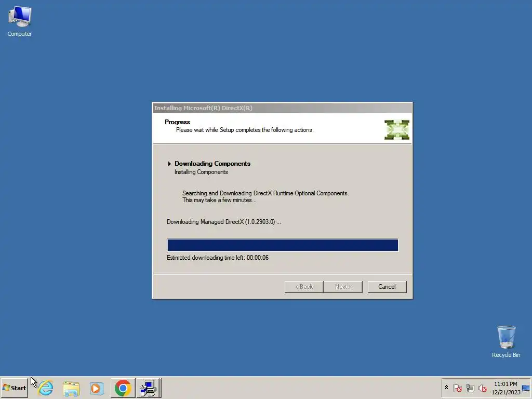Select the 'Downloading Components' step text

tap(212, 164)
